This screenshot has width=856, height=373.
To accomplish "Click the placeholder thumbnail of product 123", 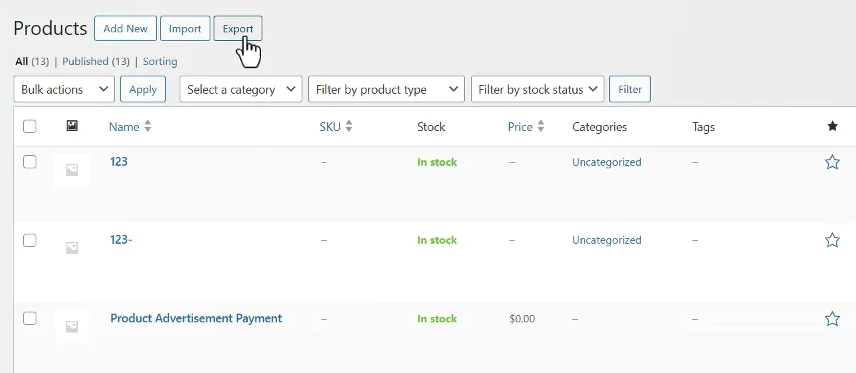I will point(72,170).
